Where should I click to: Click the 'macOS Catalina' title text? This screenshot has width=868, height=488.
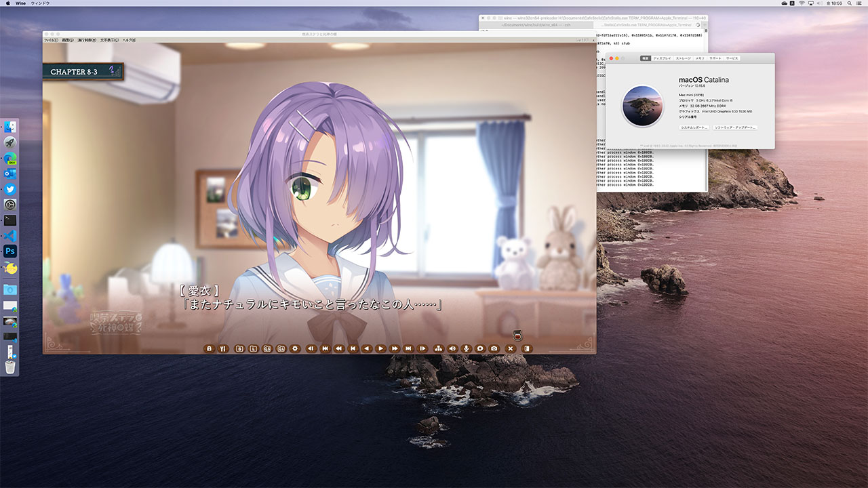704,80
